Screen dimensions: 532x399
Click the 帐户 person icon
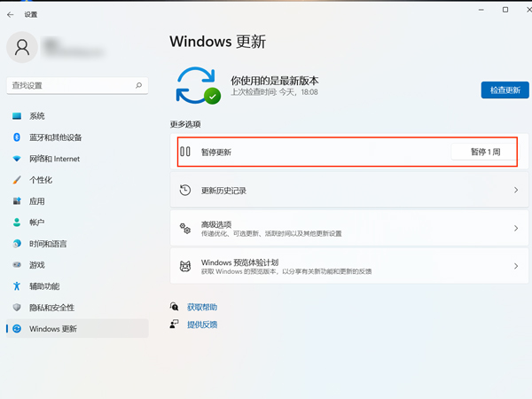pos(17,223)
